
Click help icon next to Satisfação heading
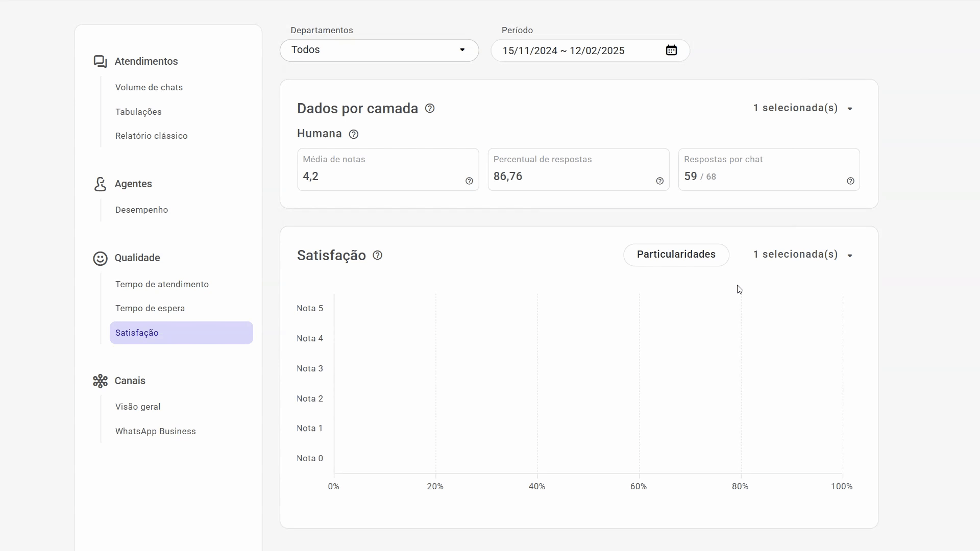(377, 255)
